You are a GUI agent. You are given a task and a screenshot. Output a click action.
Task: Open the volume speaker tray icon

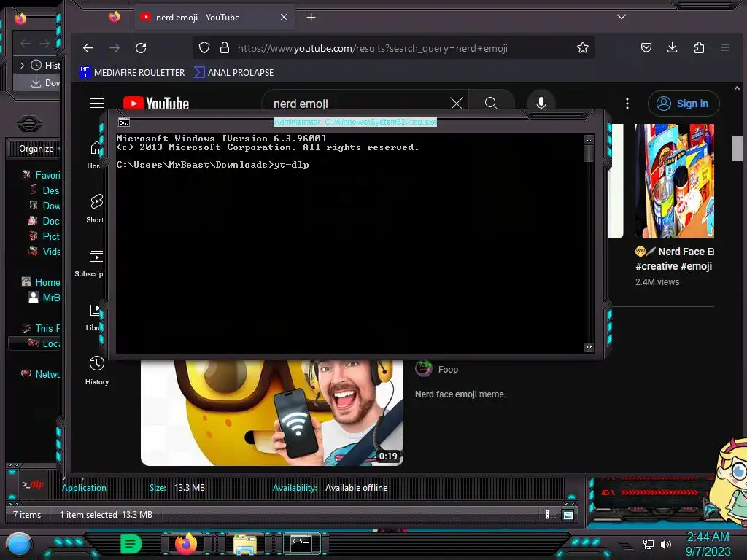665,544
